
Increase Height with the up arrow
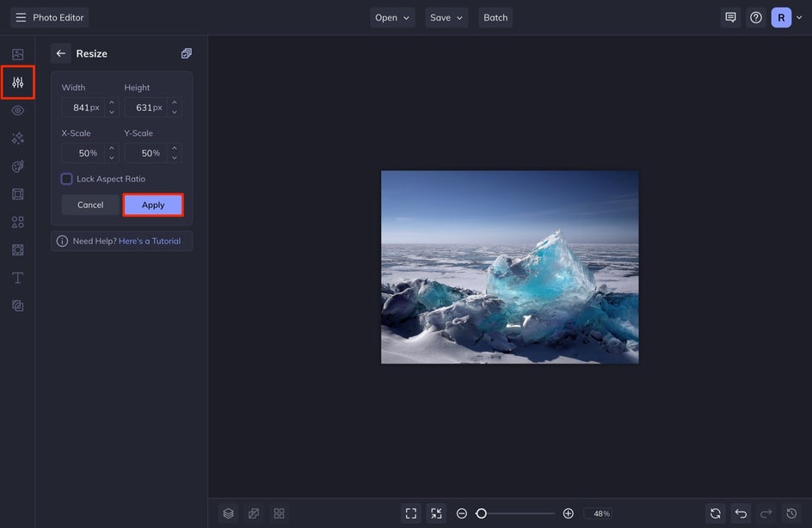pyautogui.click(x=175, y=103)
